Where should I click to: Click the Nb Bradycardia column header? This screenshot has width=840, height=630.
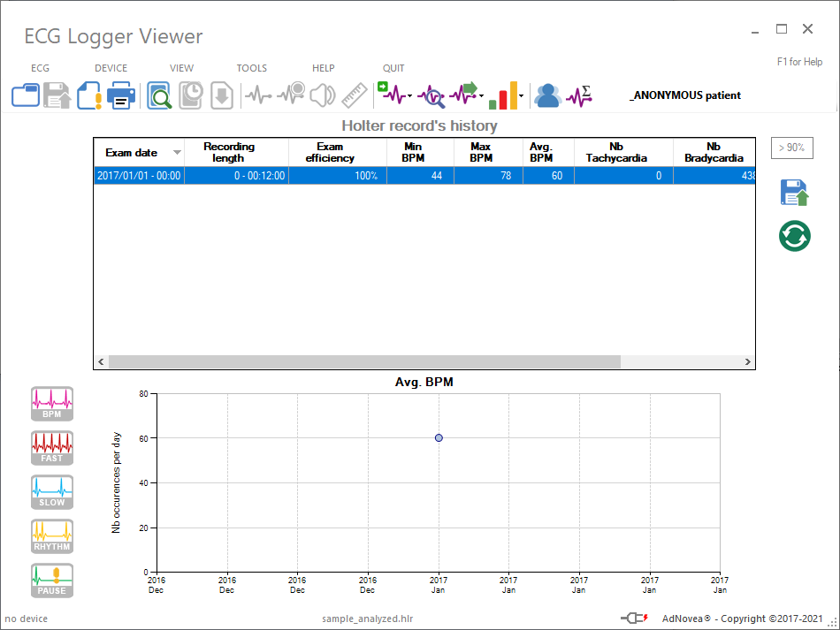[x=714, y=153]
